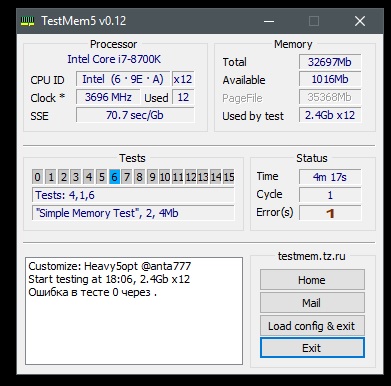Select test box number 15
The image size is (391, 386).
[x=229, y=177]
